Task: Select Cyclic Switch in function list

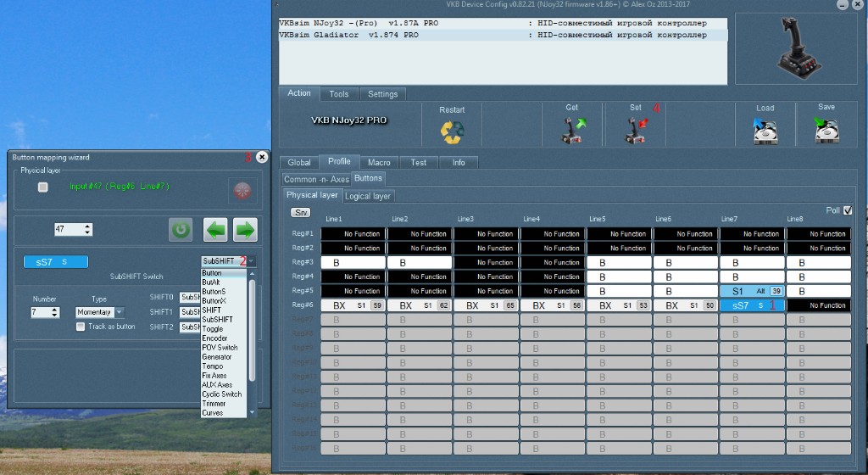Action: [x=224, y=394]
